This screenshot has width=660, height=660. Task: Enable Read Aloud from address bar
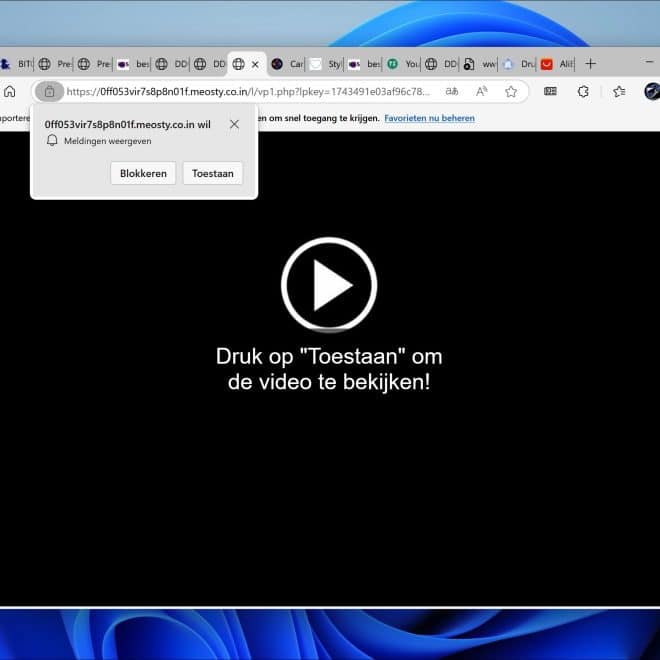[481, 91]
